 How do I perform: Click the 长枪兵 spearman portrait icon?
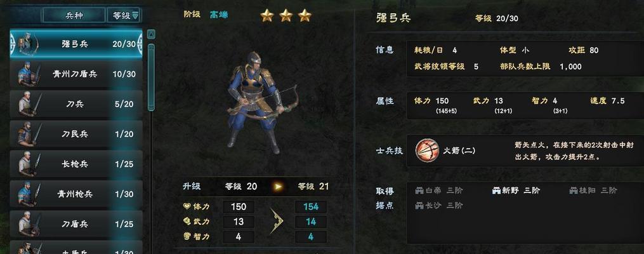pyautogui.click(x=28, y=164)
